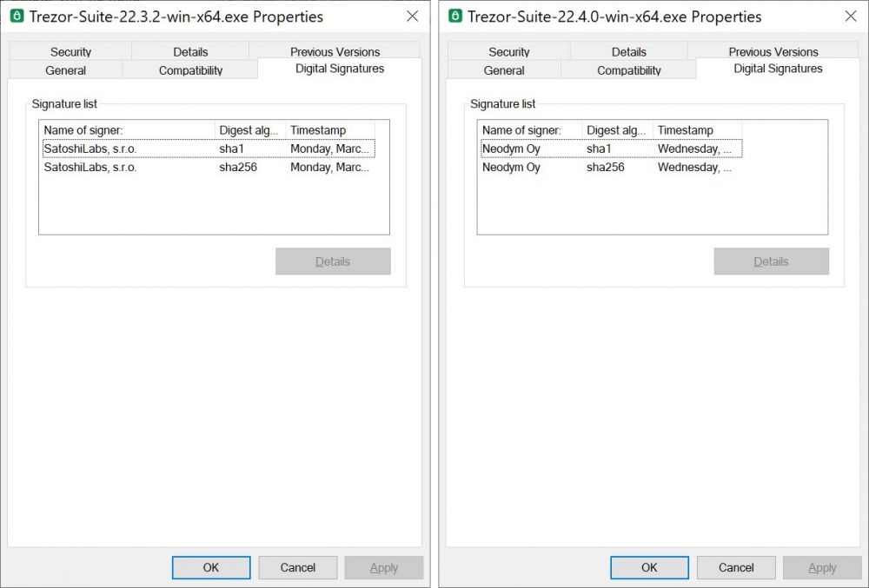
Task: Click the Timestamp column header in the 22.4.0 window
Action: [697, 130]
